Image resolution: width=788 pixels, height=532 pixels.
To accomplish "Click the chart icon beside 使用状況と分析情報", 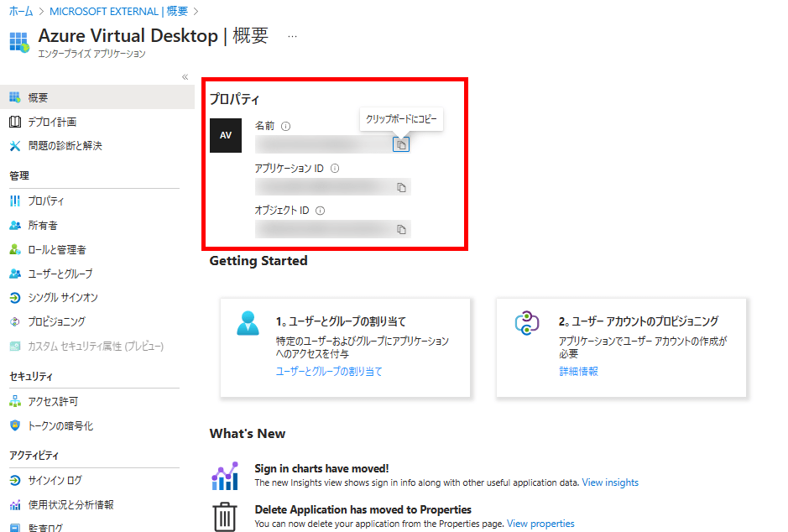I will tap(15, 504).
